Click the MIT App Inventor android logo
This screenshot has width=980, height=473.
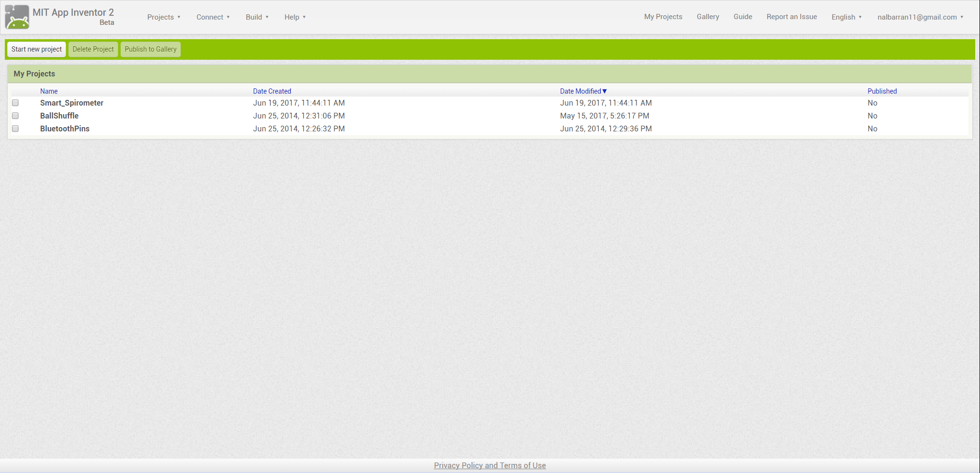coord(17,17)
